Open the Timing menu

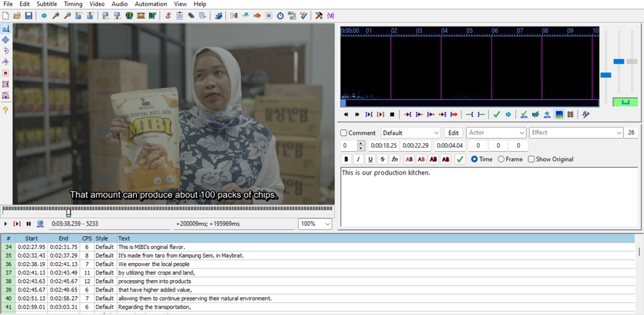point(73,4)
